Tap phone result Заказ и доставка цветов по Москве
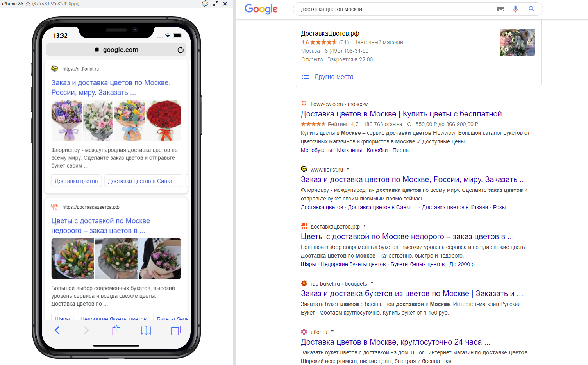Screen dimensions: 588x365 click(x=111, y=88)
